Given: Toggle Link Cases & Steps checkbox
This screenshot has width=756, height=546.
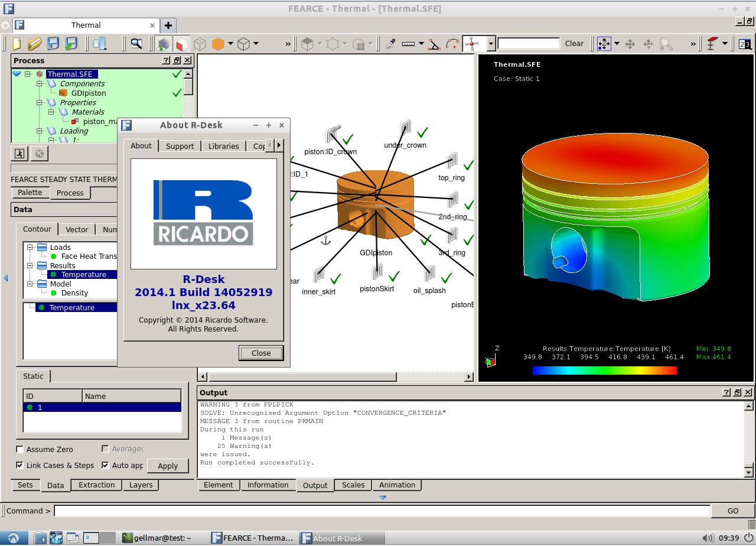Looking at the screenshot, I should click(x=20, y=465).
